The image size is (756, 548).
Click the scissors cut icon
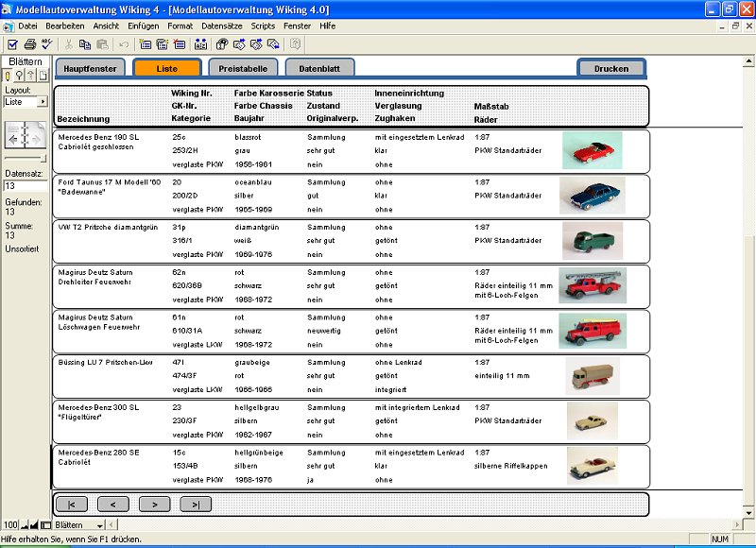tap(68, 44)
